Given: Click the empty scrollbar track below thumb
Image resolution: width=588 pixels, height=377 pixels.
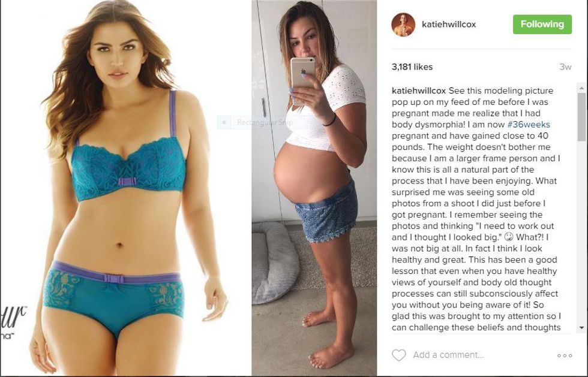Looking at the screenshot, I should tap(581, 233).
